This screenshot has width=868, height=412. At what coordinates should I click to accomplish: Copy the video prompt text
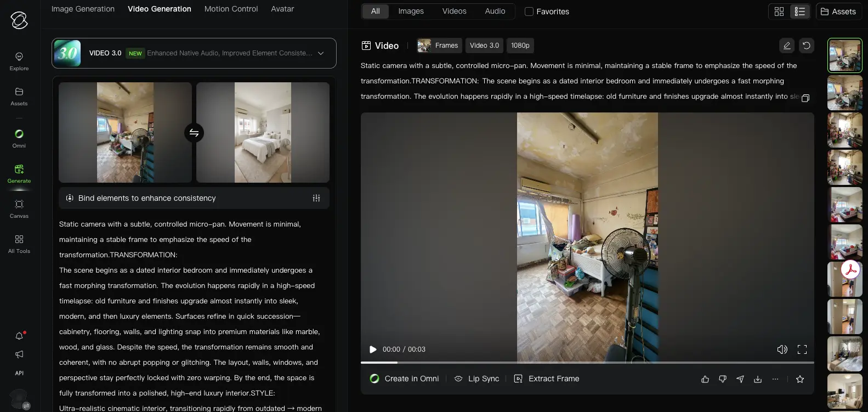click(x=805, y=98)
